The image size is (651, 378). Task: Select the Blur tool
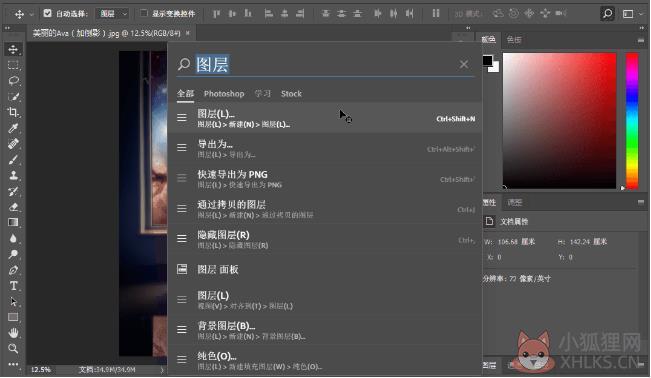click(x=13, y=238)
